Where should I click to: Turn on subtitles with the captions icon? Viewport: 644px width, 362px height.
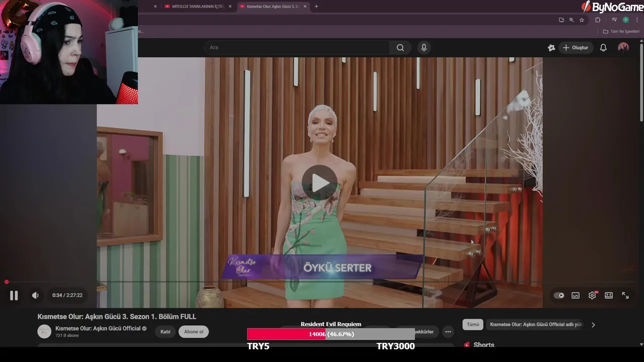coord(576,296)
